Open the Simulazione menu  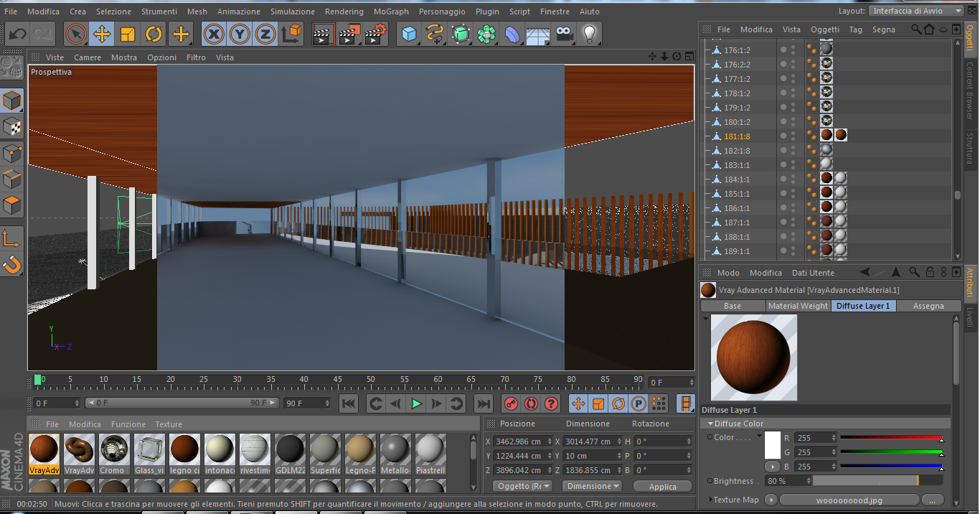pos(293,11)
